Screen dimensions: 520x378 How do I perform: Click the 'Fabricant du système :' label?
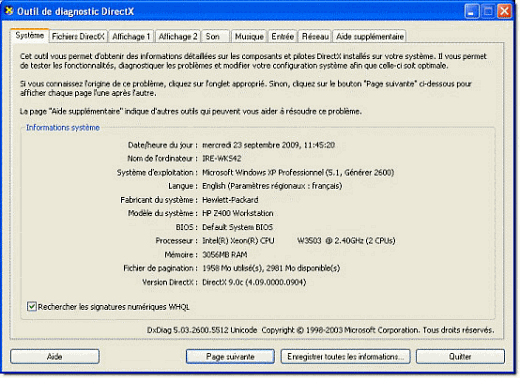(159, 200)
